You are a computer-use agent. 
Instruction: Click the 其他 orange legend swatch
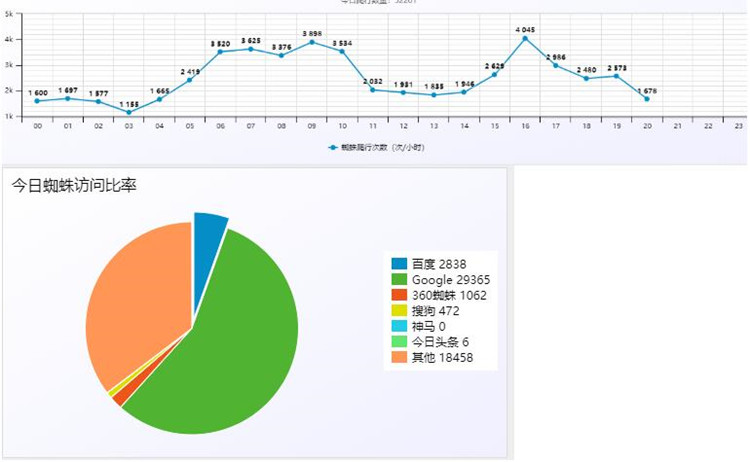click(x=399, y=357)
